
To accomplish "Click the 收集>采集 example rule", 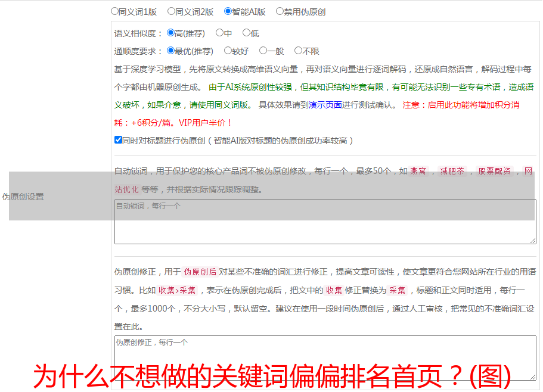I will (177, 290).
